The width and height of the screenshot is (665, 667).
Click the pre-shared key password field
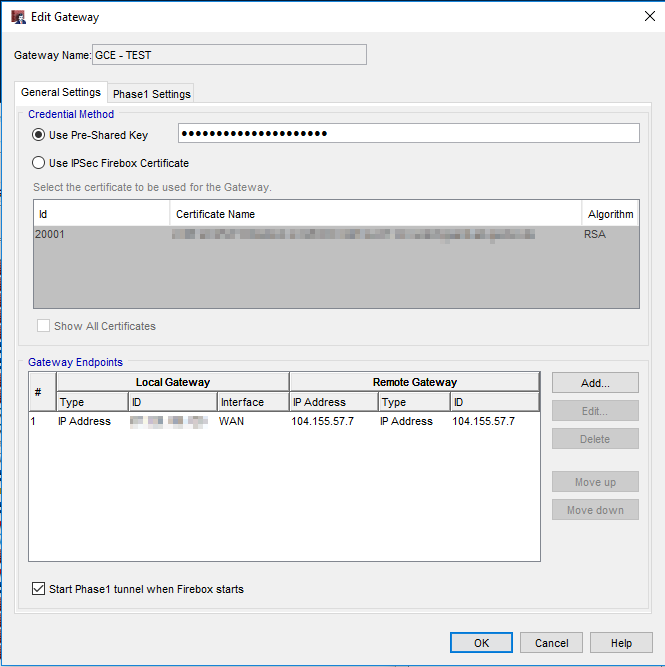click(408, 134)
